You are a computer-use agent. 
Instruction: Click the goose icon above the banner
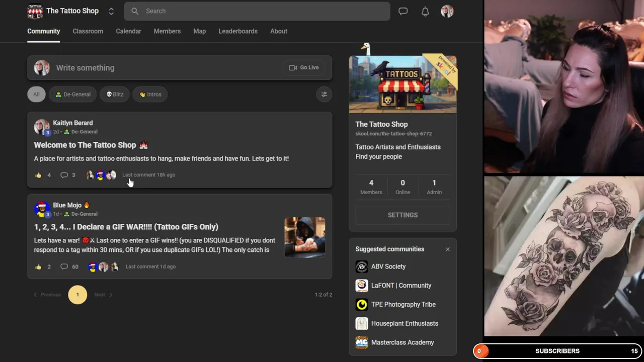click(x=366, y=49)
